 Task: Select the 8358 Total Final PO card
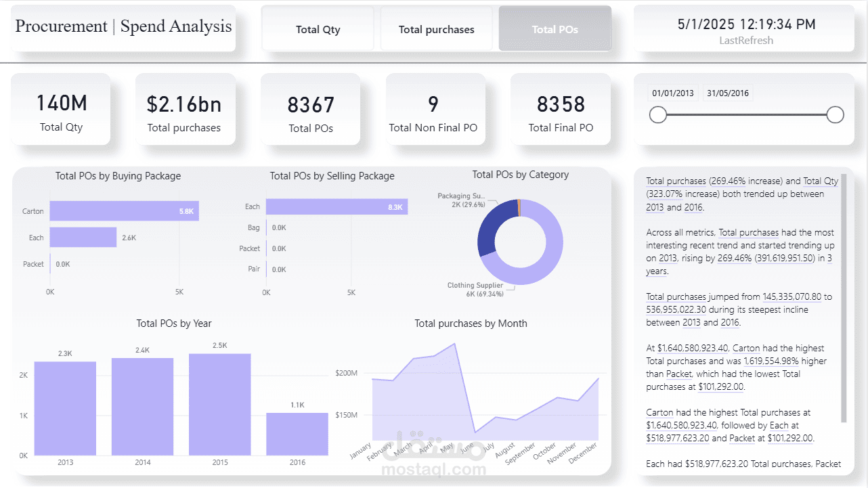pyautogui.click(x=561, y=110)
